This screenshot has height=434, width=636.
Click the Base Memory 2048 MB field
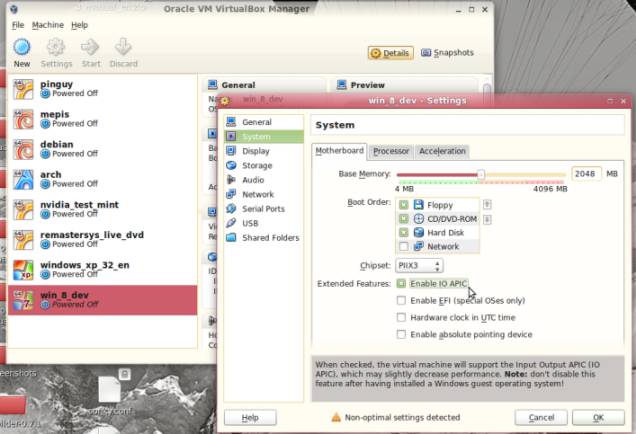point(586,174)
